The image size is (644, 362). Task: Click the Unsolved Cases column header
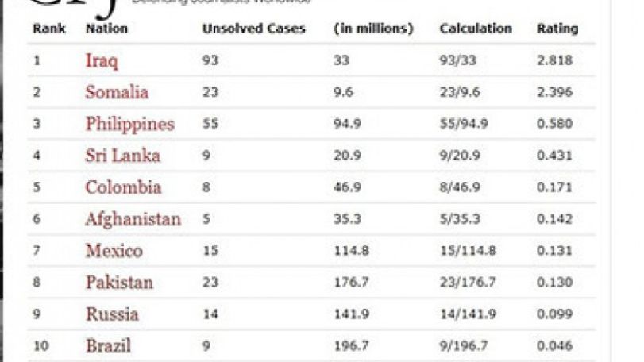pos(254,29)
